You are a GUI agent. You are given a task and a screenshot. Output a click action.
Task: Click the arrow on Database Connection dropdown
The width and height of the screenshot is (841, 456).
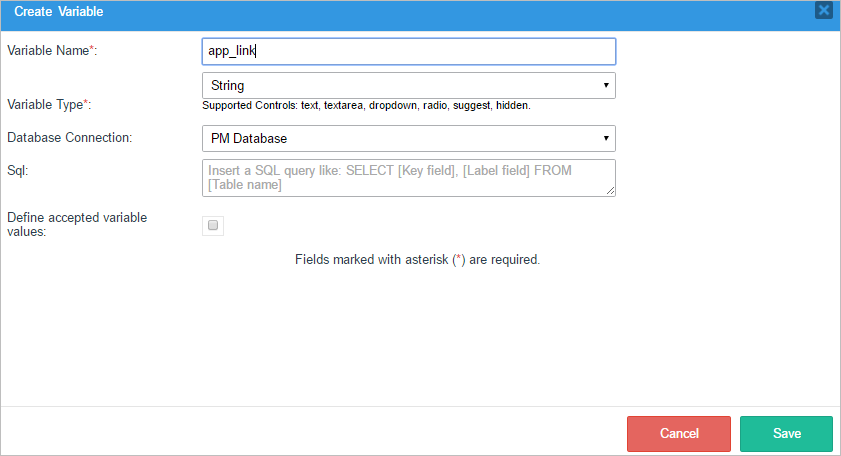[x=606, y=138]
